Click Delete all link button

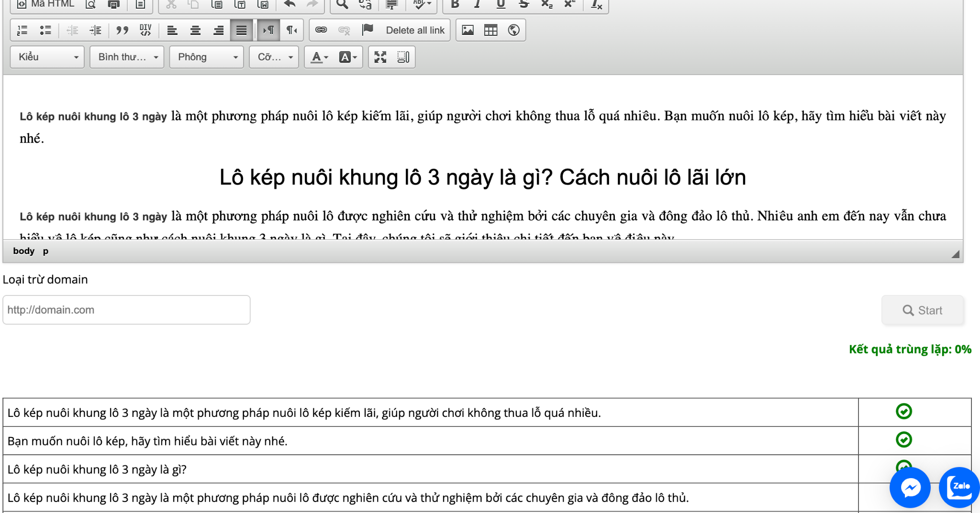point(415,30)
